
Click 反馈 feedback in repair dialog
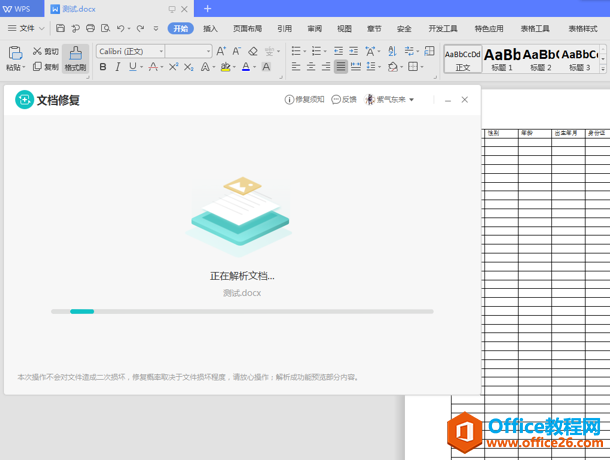point(344,100)
